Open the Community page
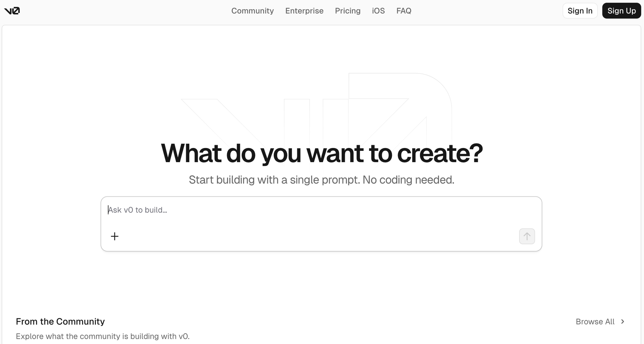 (x=252, y=11)
